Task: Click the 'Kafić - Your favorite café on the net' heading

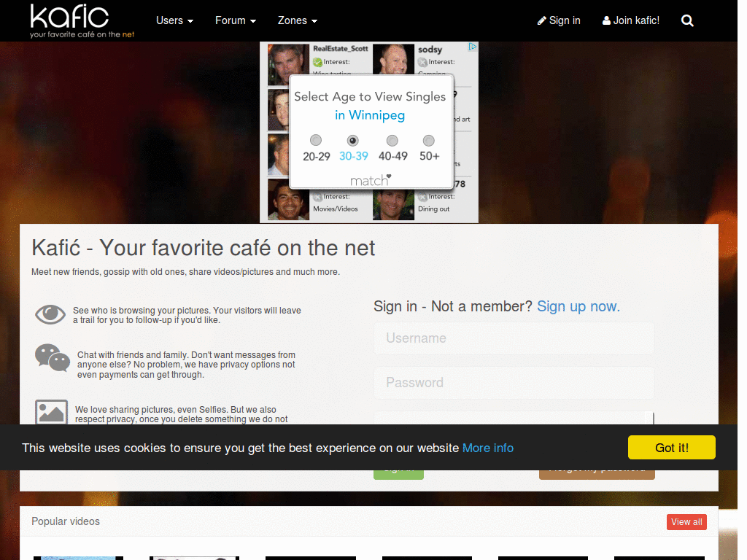Action: pyautogui.click(x=204, y=248)
